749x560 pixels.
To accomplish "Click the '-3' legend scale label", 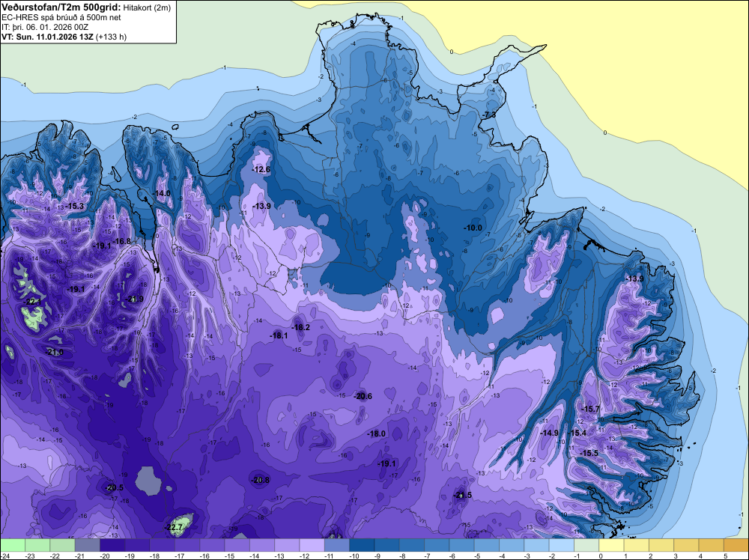I will (x=528, y=556).
